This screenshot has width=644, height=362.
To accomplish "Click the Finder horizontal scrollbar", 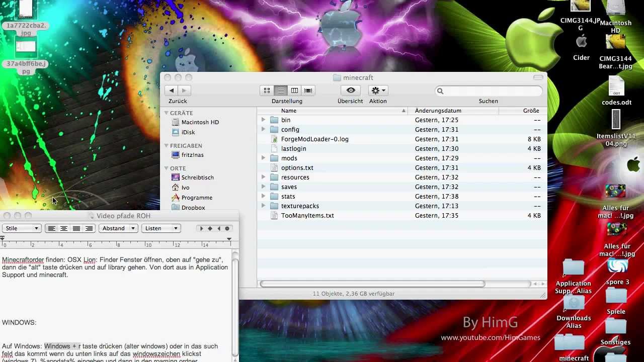I will (372, 284).
